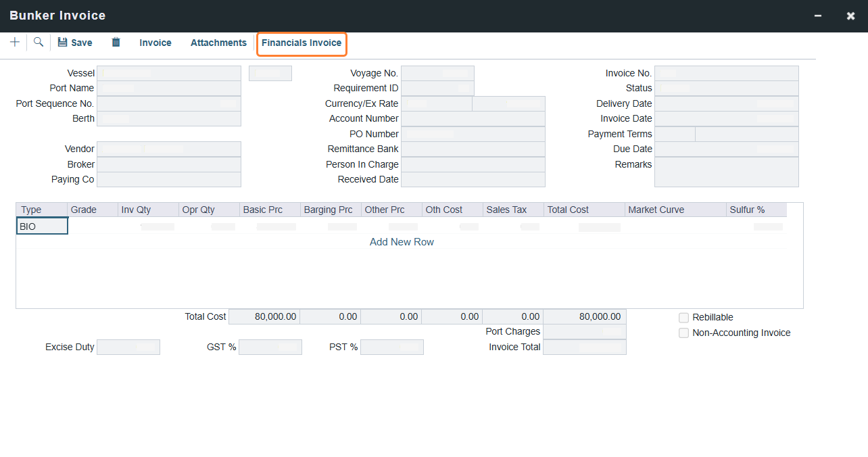Viewport: 868px width, 457px height.
Task: Check the Non-Accounting Invoice option
Action: point(683,333)
